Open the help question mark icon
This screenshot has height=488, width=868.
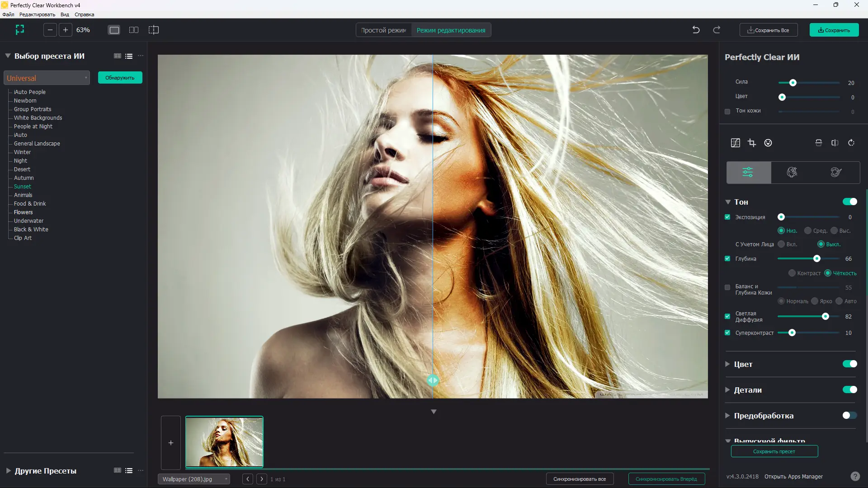[855, 476]
